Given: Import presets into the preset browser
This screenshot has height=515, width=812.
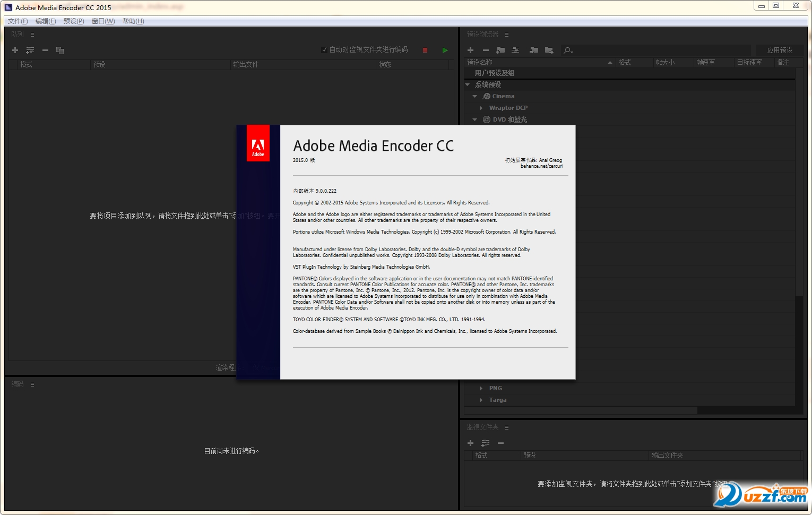Looking at the screenshot, I should point(534,50).
